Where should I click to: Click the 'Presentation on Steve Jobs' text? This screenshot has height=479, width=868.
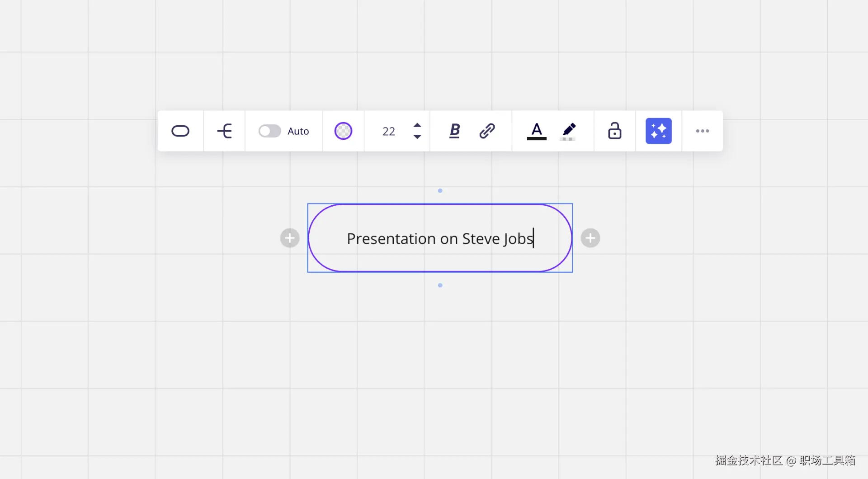(x=440, y=238)
